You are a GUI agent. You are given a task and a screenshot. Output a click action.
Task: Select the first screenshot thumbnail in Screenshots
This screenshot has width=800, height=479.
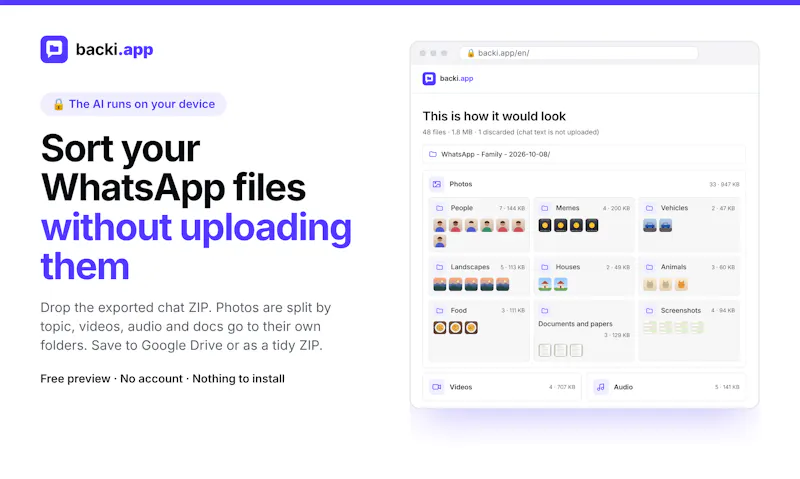point(650,327)
